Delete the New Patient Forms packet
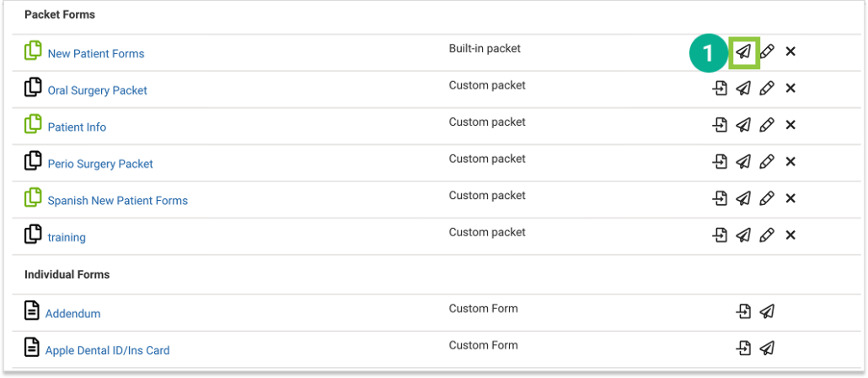Screen dimensions: 868x378 pyautogui.click(x=790, y=51)
